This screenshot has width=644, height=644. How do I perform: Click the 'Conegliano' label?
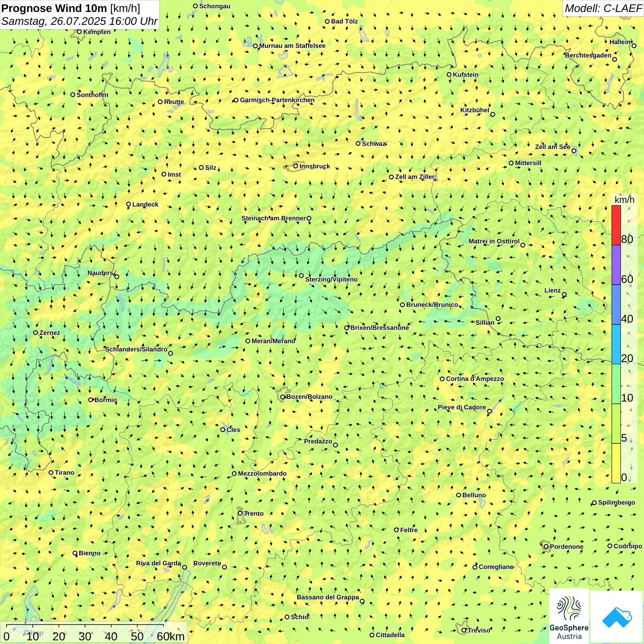coord(496,567)
